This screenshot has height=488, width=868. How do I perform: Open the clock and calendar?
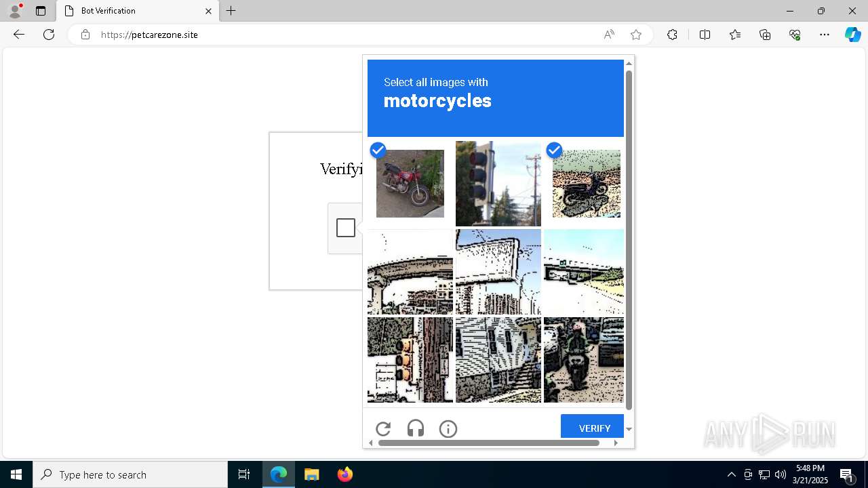coord(812,474)
